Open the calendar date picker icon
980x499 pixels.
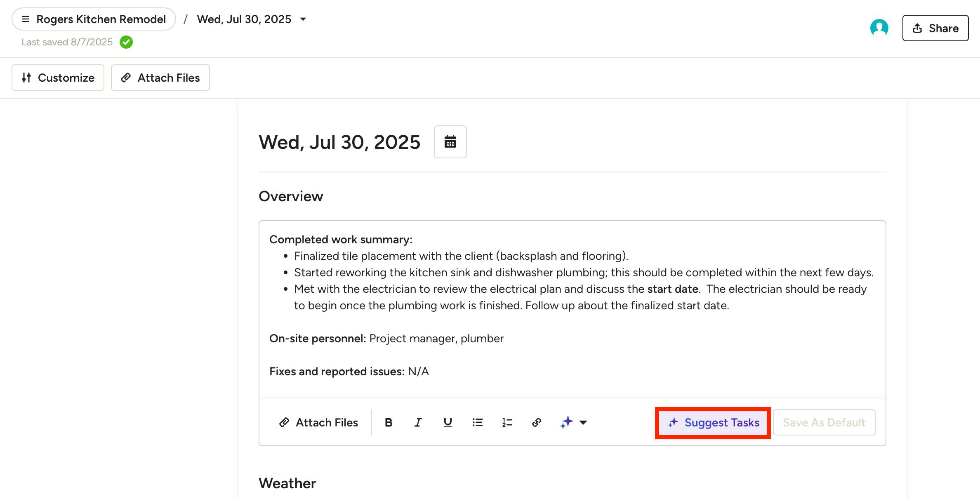tap(450, 142)
